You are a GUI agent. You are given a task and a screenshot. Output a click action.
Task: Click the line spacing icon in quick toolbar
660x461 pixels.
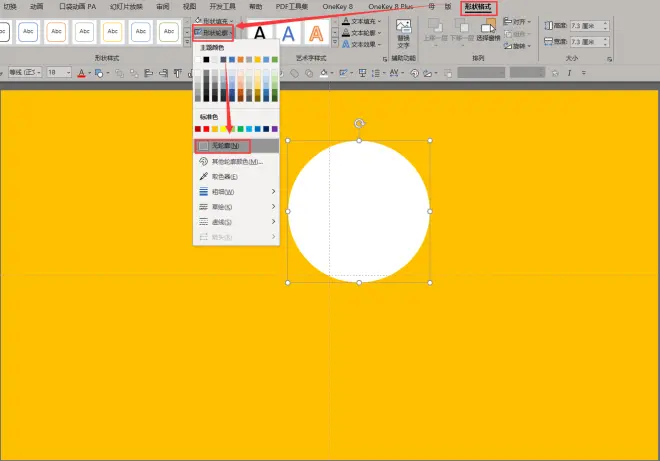375,73
